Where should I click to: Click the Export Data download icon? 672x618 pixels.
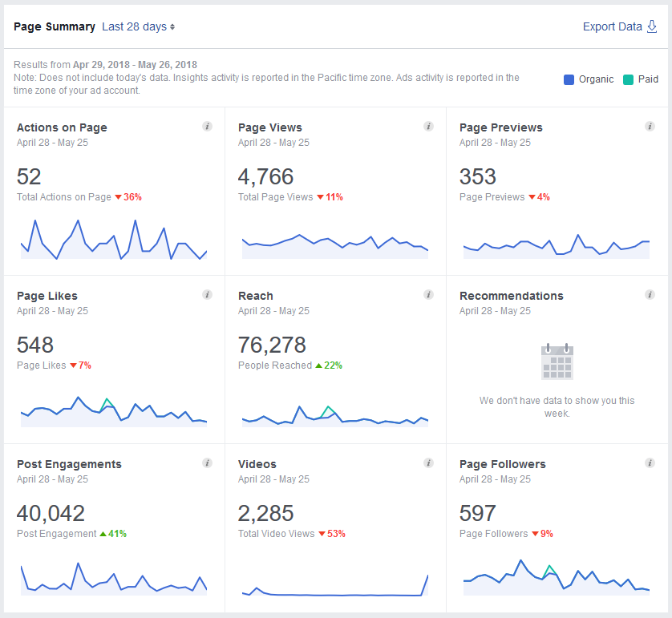652,26
